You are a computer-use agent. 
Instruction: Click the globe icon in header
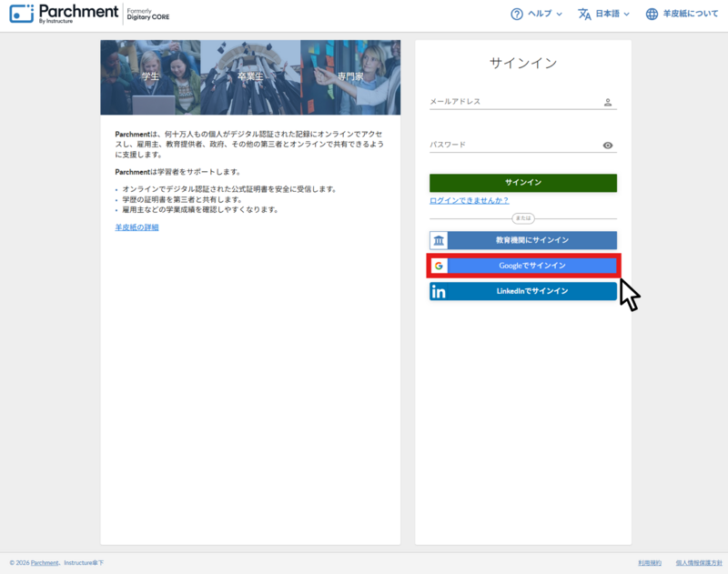pos(652,14)
